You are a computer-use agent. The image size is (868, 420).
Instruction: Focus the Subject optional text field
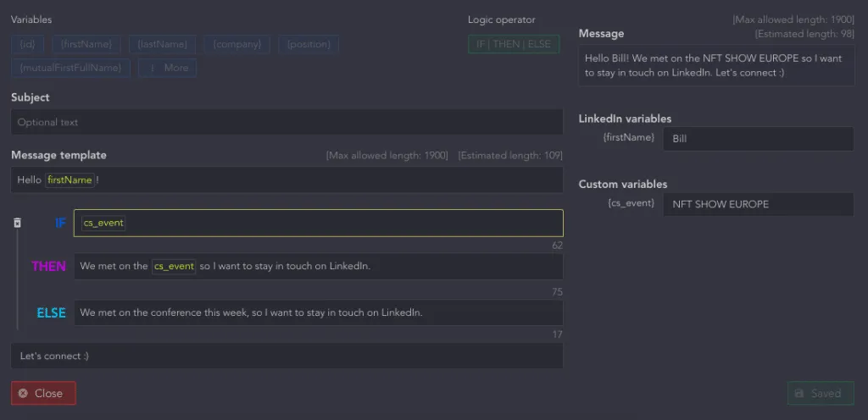click(287, 122)
